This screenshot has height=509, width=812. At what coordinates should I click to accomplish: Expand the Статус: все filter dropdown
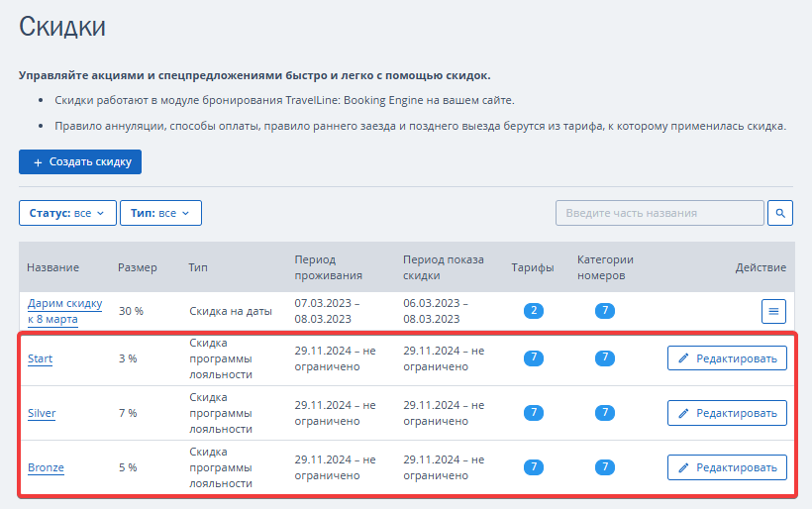[67, 213]
